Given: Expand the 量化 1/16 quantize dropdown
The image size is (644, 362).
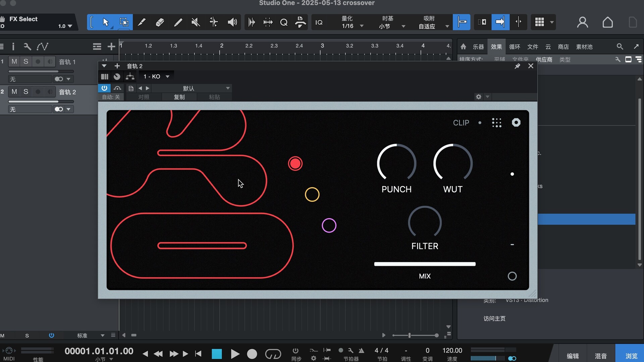Looking at the screenshot, I should (362, 26).
